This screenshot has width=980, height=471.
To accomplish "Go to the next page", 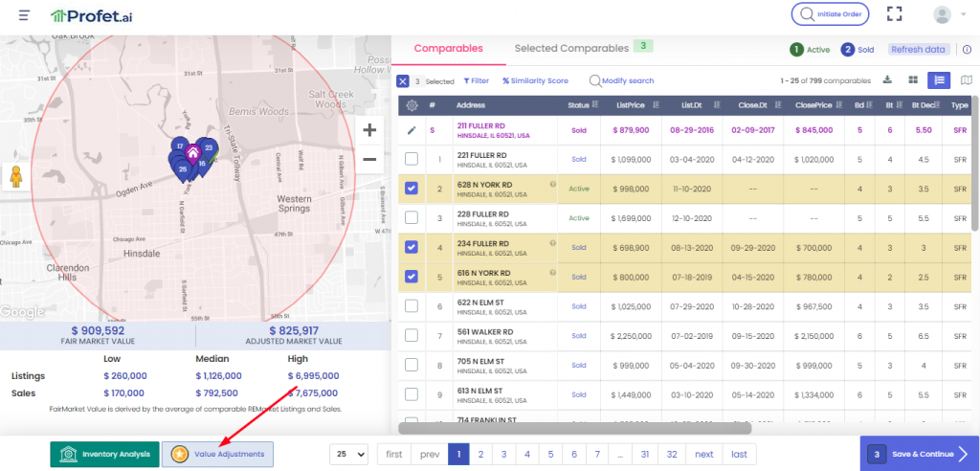I will (x=704, y=454).
